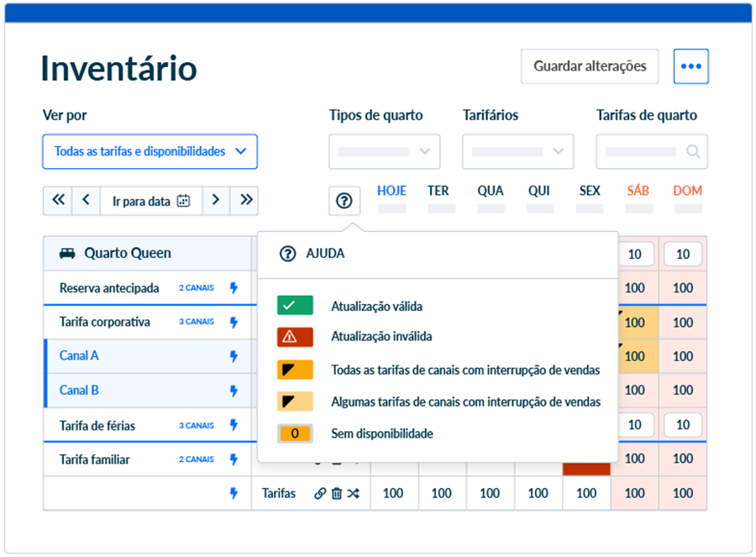Open the three dots more options menu
756x557 pixels.
690,66
